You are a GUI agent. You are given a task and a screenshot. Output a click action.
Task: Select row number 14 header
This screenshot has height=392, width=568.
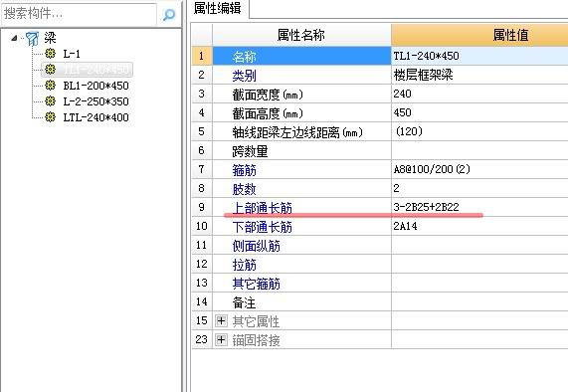202,301
